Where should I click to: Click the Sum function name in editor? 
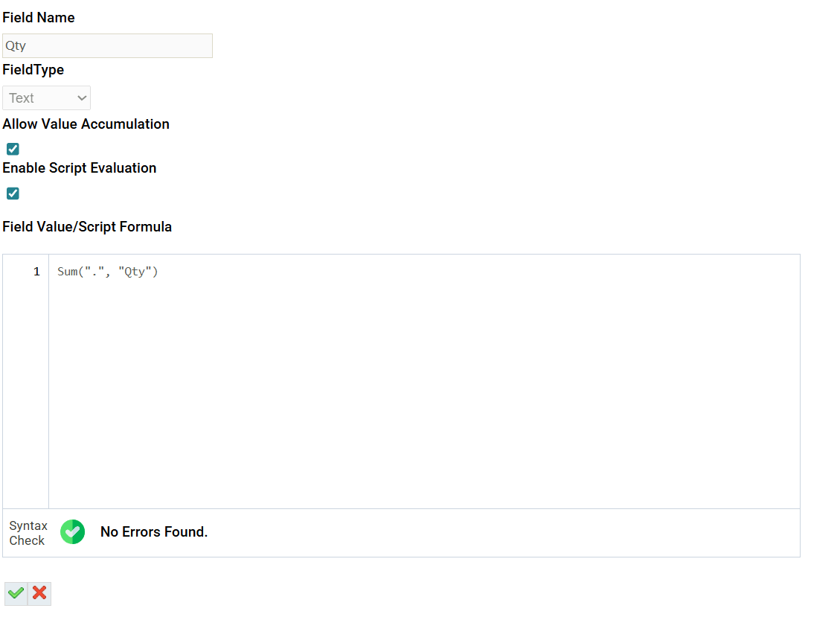[68, 272]
